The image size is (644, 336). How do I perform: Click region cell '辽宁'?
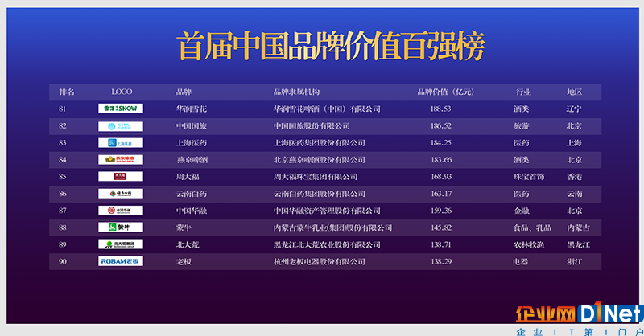(574, 109)
